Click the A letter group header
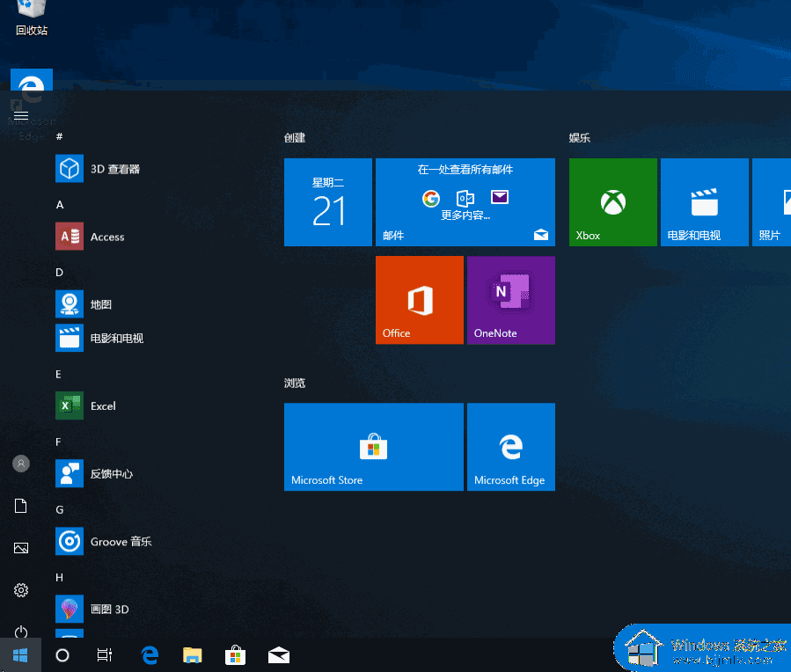Screen dimensions: 791x672 click(x=60, y=204)
